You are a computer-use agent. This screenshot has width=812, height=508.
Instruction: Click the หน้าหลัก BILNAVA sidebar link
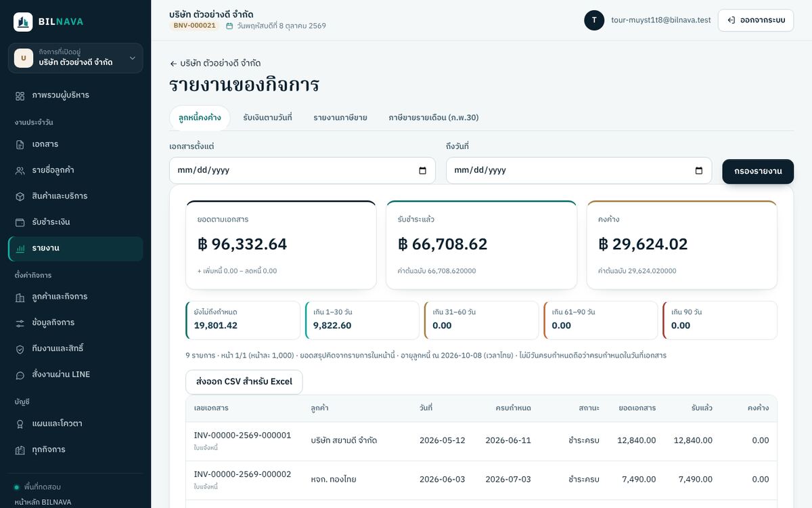click(x=43, y=502)
